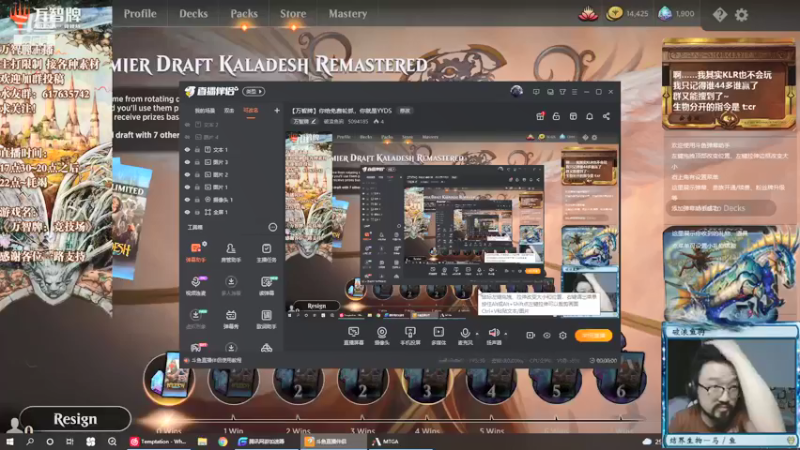The width and height of the screenshot is (800, 450).
Task: Open Windows search on taskbar
Action: [30, 441]
